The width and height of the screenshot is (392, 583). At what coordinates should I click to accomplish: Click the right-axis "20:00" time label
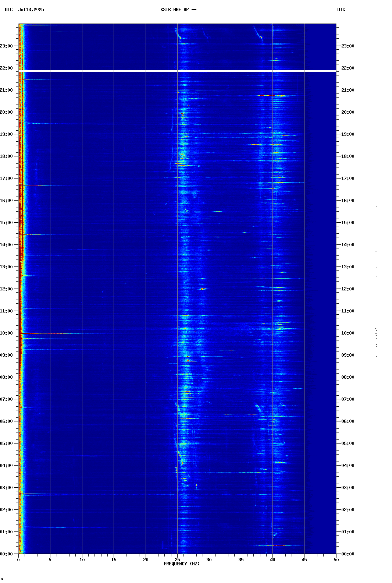point(348,112)
